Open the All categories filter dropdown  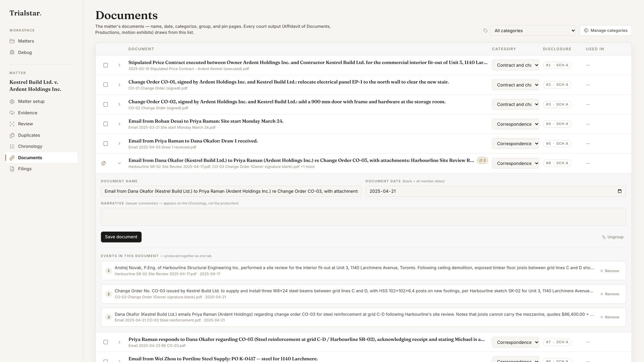(x=533, y=31)
